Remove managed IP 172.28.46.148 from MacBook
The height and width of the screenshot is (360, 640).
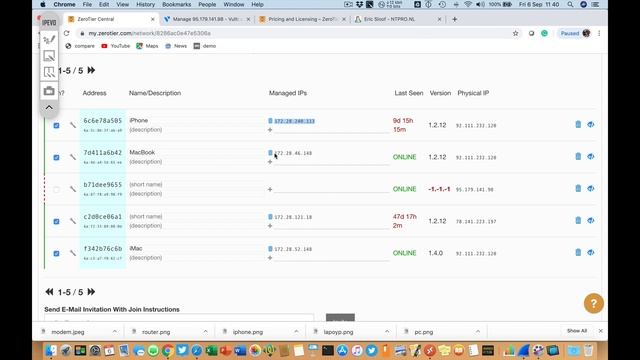(x=270, y=153)
